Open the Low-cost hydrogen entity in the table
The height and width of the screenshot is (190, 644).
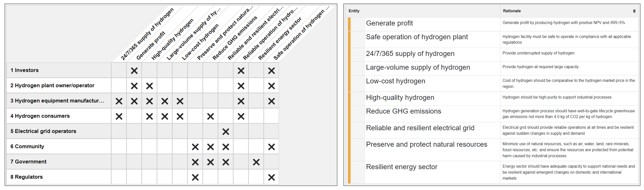click(x=396, y=81)
